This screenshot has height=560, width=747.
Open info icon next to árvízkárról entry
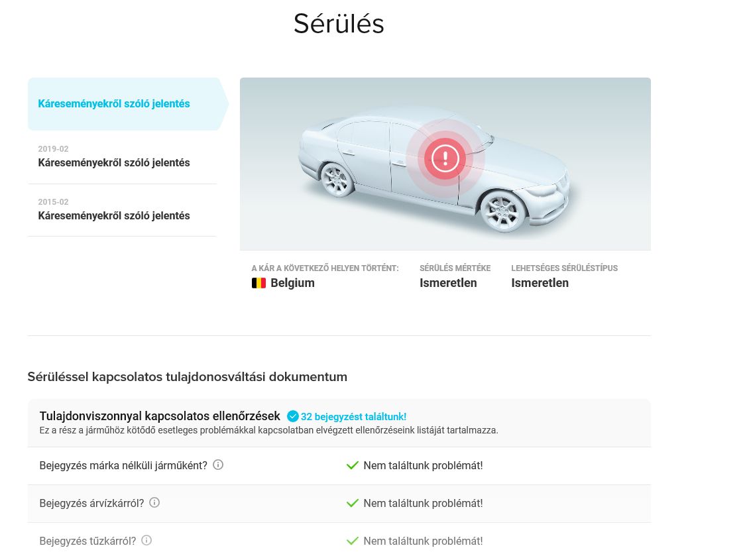pos(154,503)
